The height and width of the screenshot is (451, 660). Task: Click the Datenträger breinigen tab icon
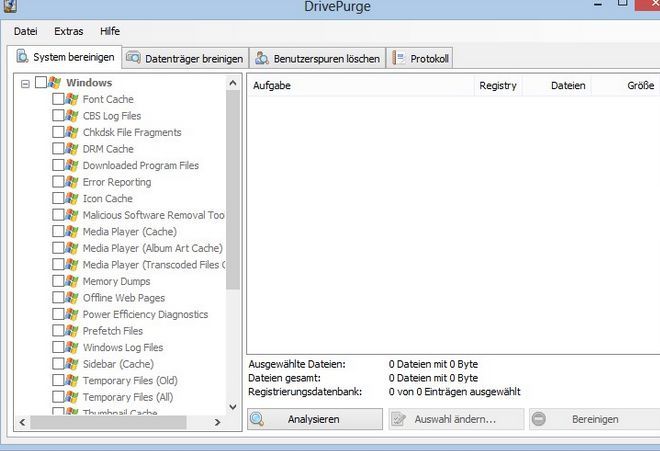[133, 58]
